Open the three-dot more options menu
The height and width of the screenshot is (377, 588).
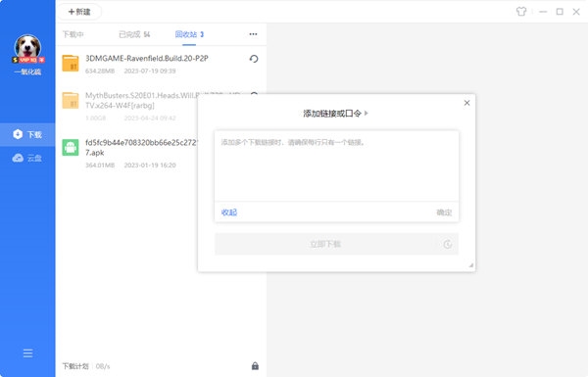253,34
